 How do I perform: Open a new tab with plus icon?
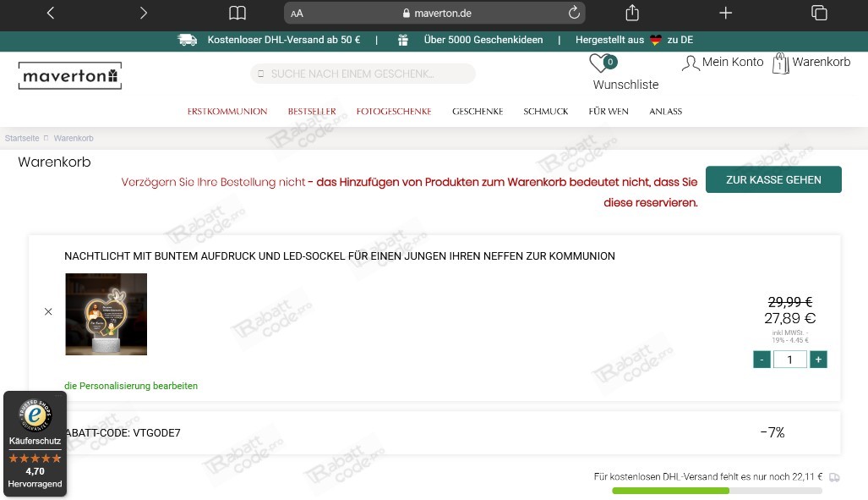click(x=726, y=13)
